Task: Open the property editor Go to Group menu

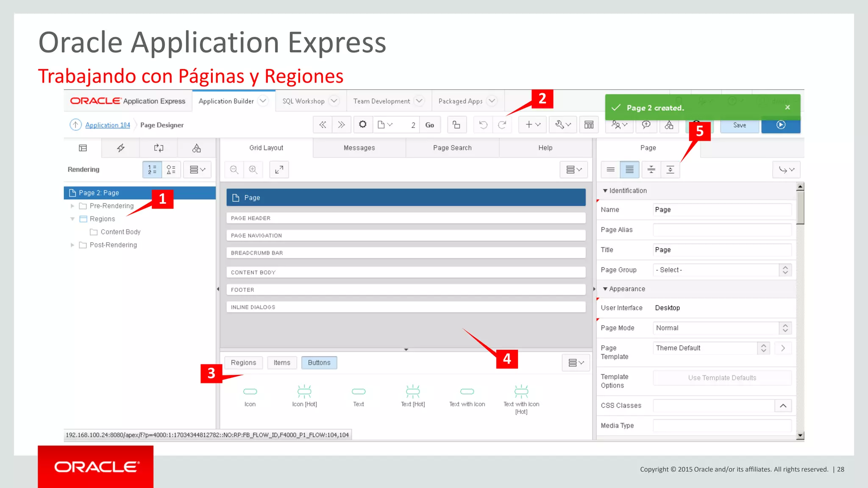Action: pyautogui.click(x=786, y=169)
